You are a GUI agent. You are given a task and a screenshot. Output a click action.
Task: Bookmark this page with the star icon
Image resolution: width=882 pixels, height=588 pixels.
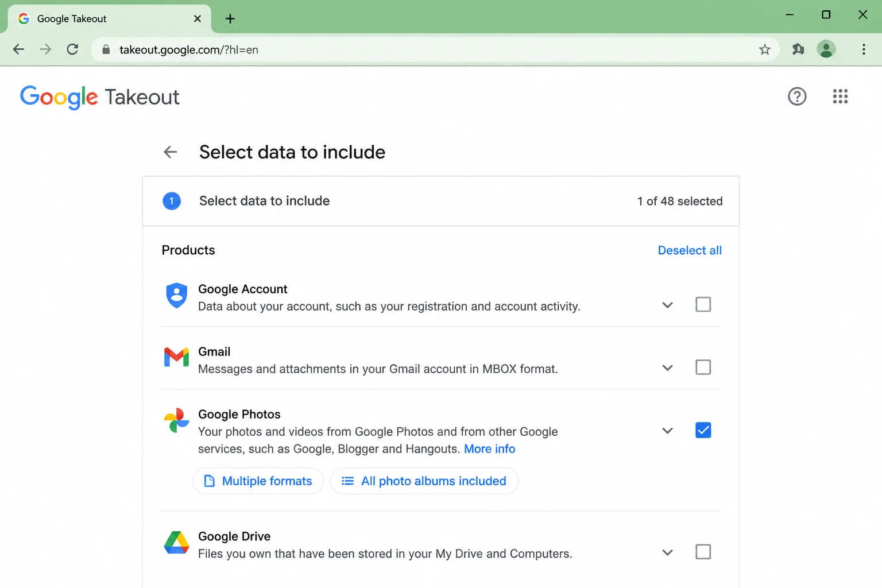(764, 49)
